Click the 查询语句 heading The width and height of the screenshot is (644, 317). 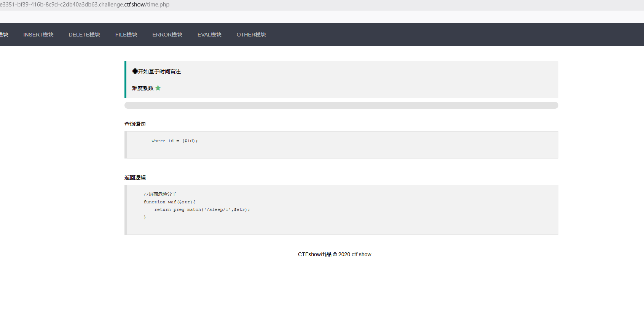(135, 124)
